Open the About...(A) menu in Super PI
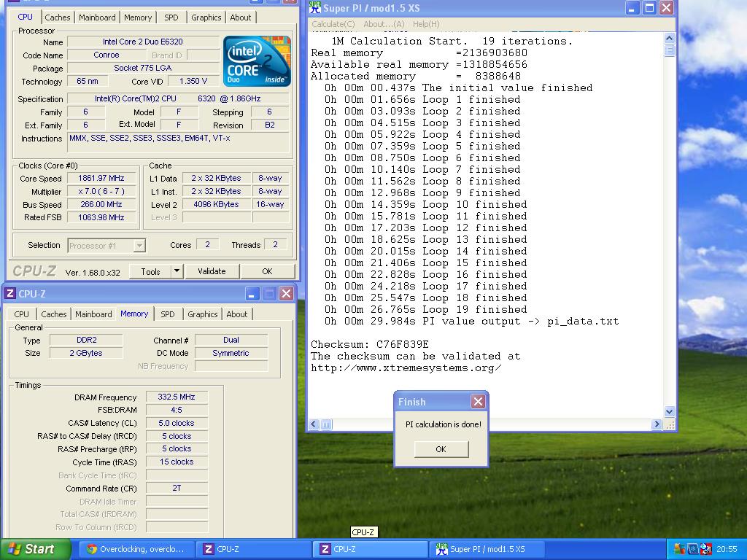747x560 pixels. (384, 24)
